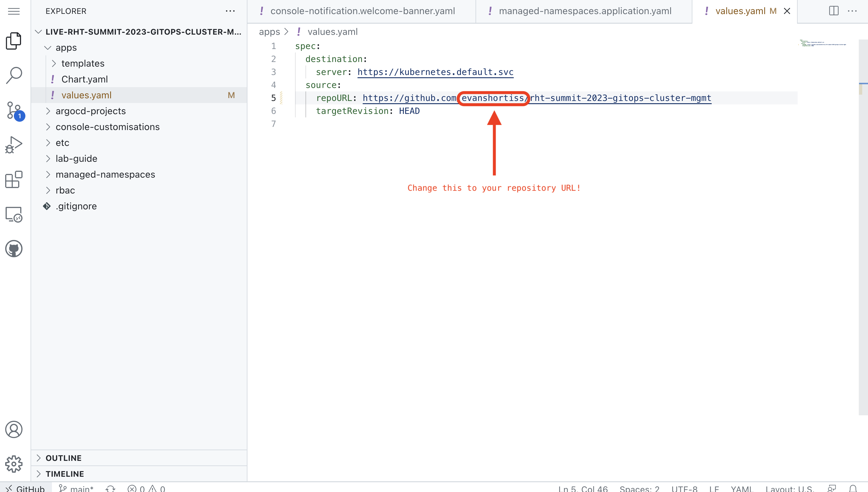The height and width of the screenshot is (492, 868).
Task: Click the main* branch in status bar
Action: (76, 488)
